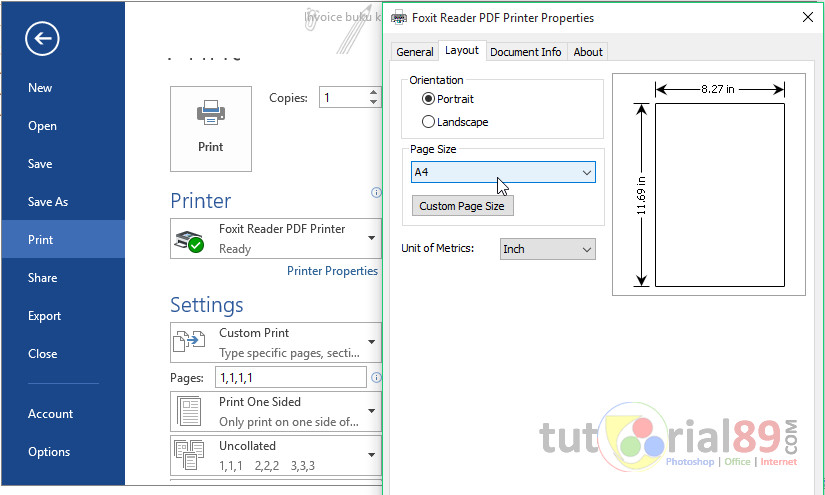Click the Custom Print pages icon
This screenshot has width=825, height=495.
click(189, 341)
